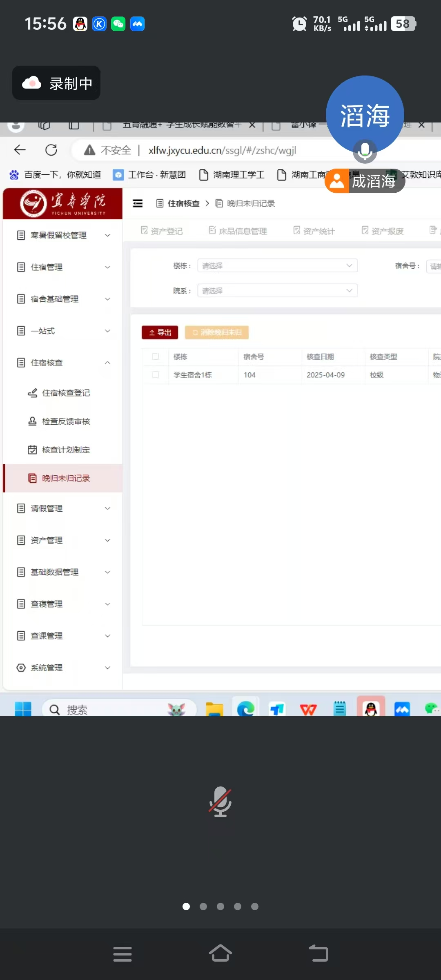Click the red 导出 export button
The height and width of the screenshot is (980, 441).
[160, 332]
